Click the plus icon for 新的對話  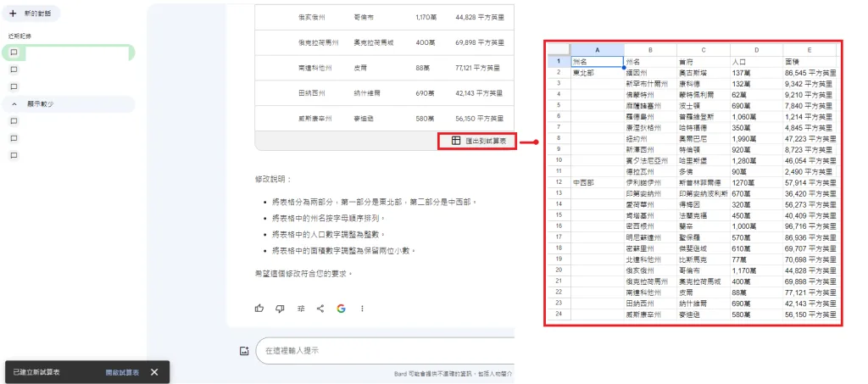[x=14, y=14]
